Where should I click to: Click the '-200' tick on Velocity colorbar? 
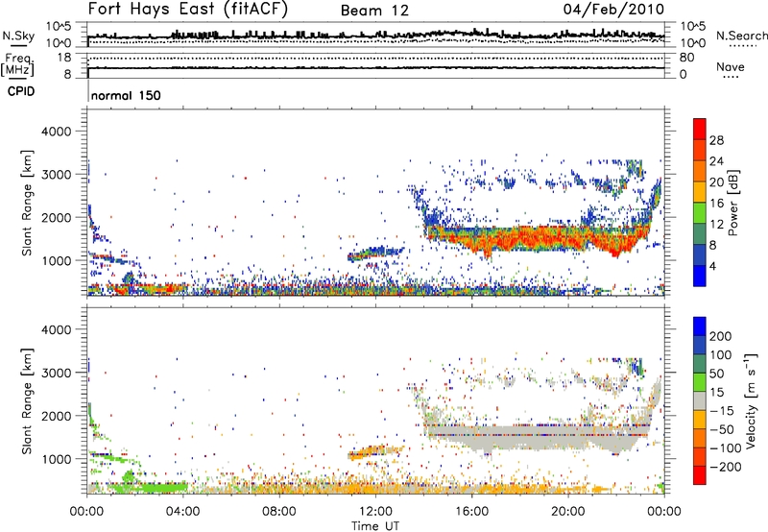(x=726, y=467)
